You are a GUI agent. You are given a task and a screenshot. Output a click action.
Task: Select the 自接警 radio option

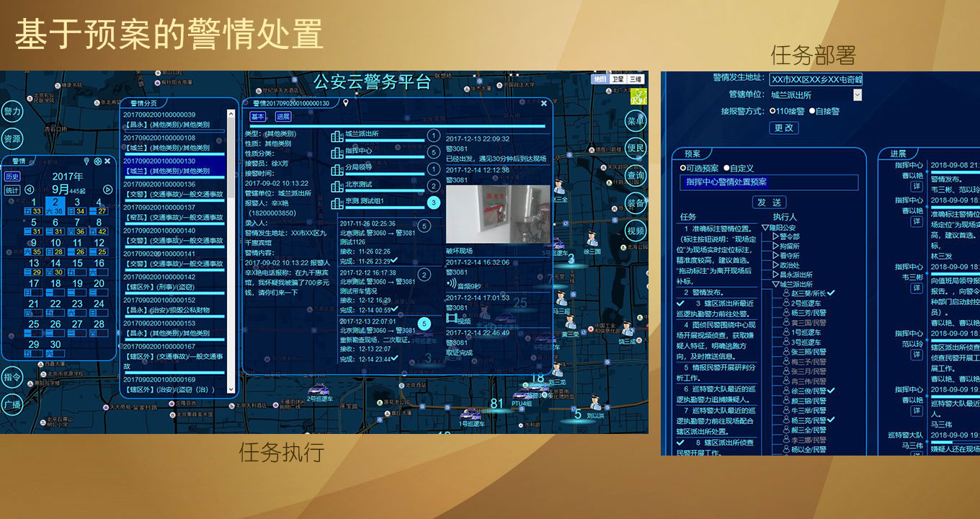tap(812, 111)
